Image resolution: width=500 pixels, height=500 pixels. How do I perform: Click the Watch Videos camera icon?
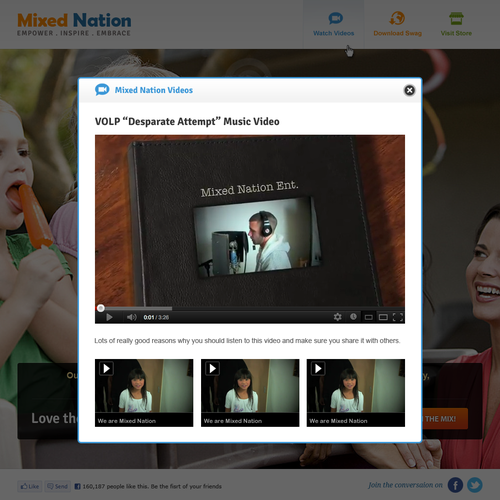point(335,18)
